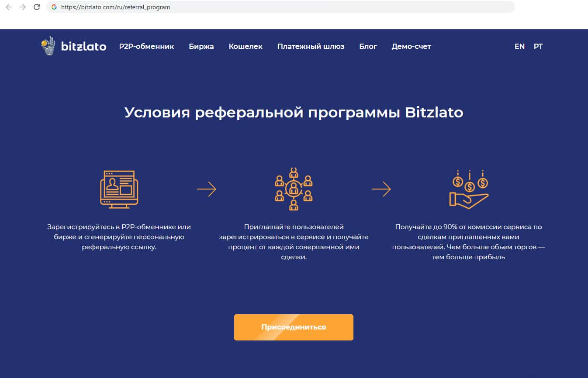This screenshot has height=378, width=588.
Task: Switch site language to PT
Action: pyautogui.click(x=538, y=46)
